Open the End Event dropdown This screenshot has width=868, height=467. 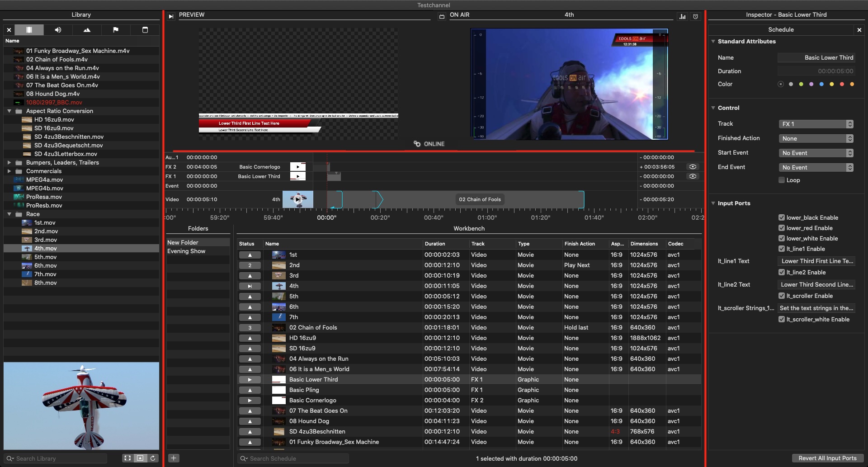(816, 167)
